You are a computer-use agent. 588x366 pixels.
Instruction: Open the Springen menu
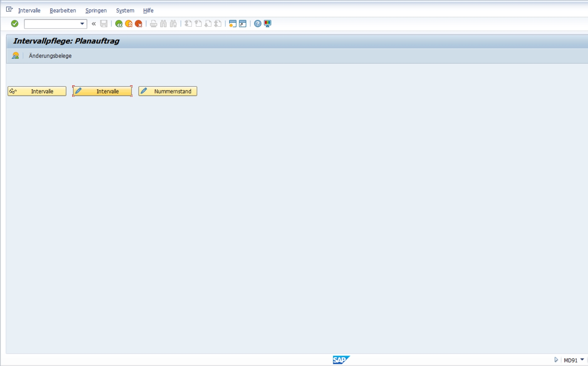coord(96,11)
